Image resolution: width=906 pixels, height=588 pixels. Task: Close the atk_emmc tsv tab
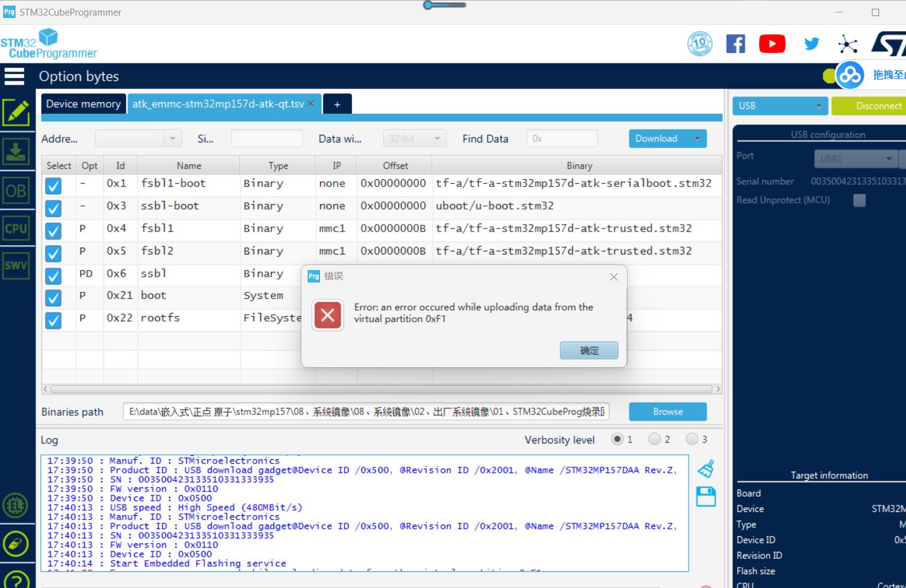[311, 104]
